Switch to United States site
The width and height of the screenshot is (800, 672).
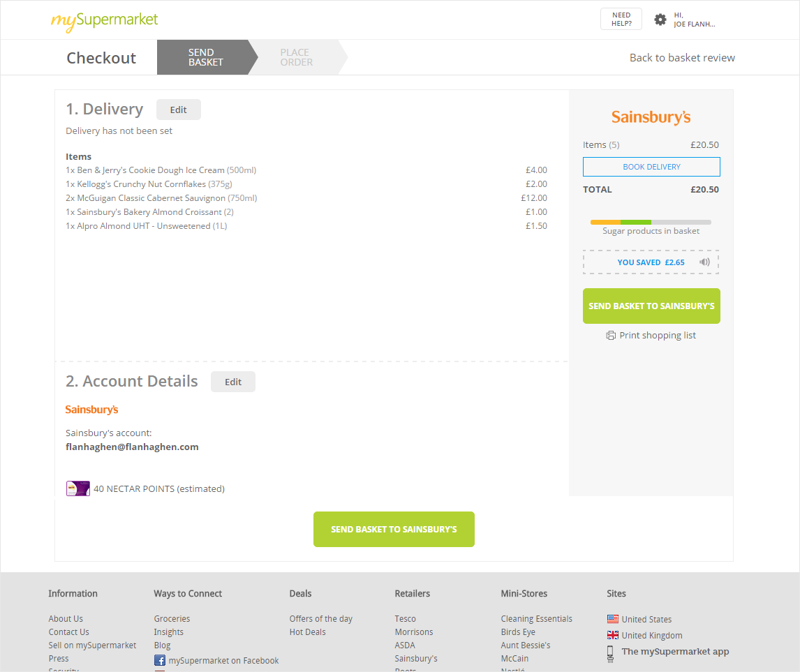coord(646,620)
